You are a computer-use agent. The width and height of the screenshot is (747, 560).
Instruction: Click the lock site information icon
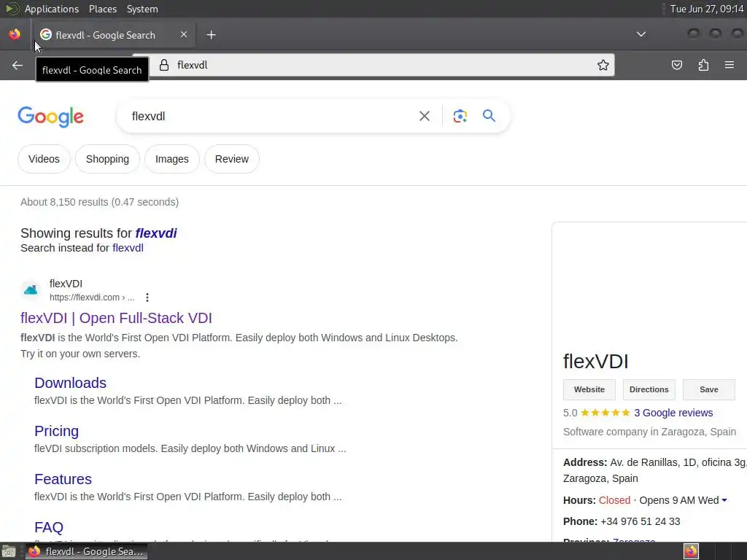164,65
